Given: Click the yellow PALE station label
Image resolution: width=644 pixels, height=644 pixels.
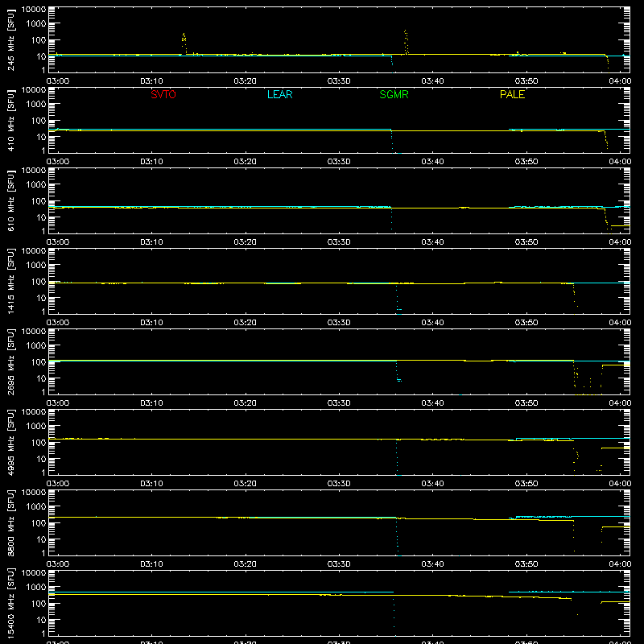Looking at the screenshot, I should (512, 94).
